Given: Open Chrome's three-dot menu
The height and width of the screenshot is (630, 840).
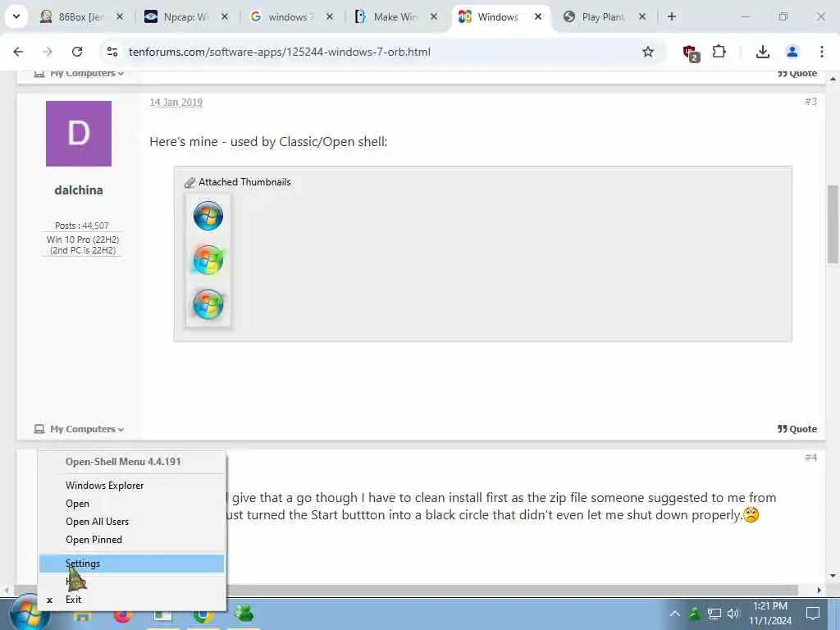Looking at the screenshot, I should point(822,52).
